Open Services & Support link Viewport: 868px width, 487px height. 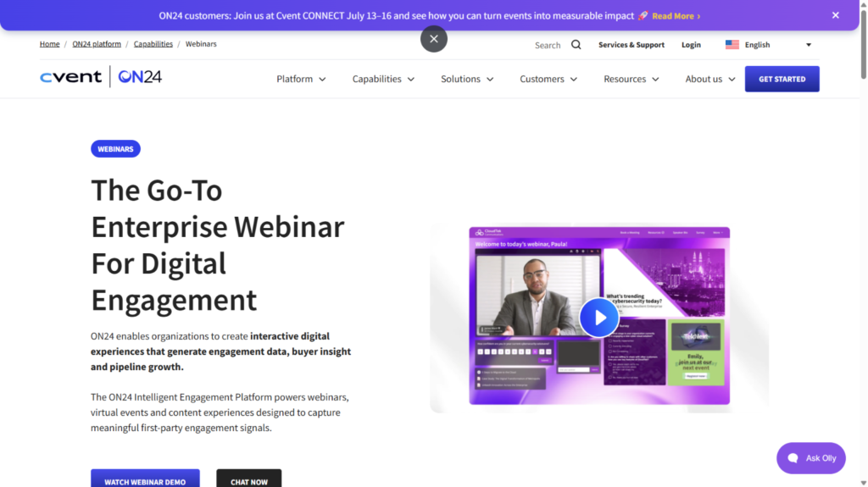coord(631,45)
